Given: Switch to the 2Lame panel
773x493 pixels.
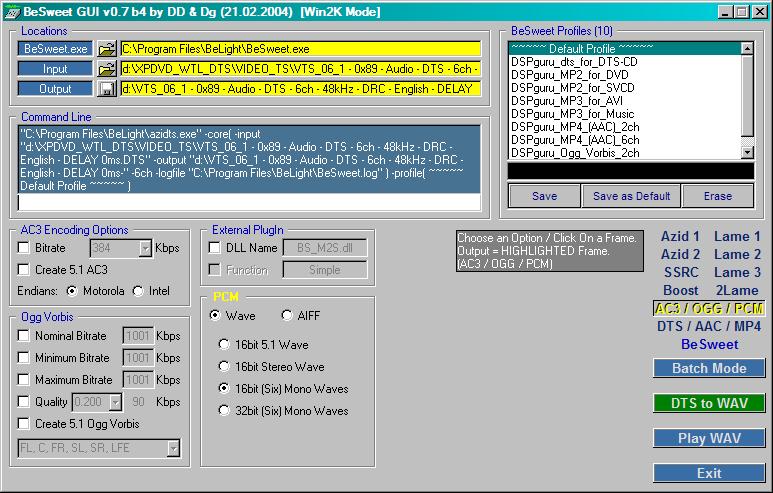Looking at the screenshot, I should pyautogui.click(x=737, y=290).
